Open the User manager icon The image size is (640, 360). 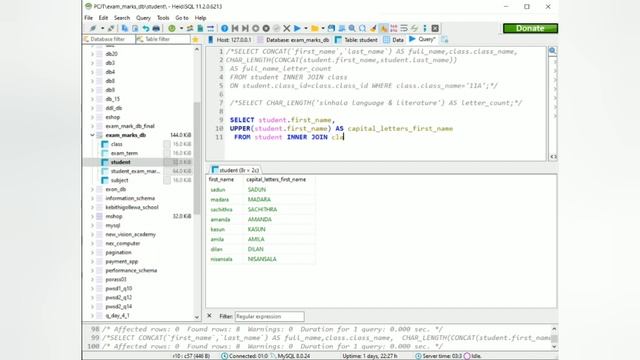click(x=190, y=28)
